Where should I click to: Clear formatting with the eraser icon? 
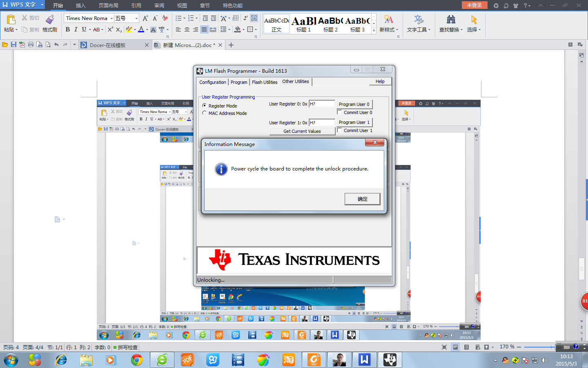pos(165,18)
